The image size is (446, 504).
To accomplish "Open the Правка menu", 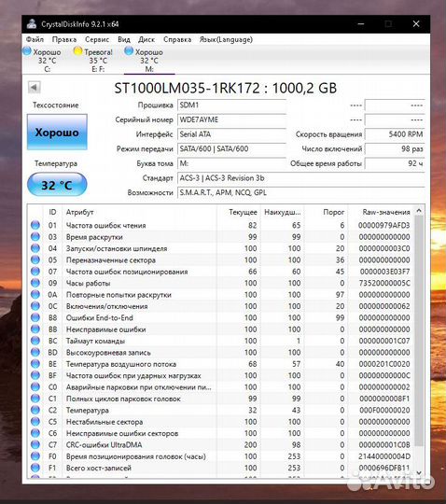I will point(64,39).
